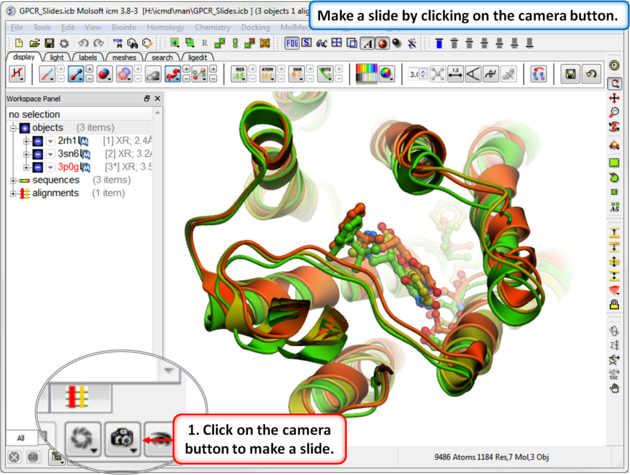Toggle display of the 2rh1 object
The image size is (630, 475).
(37, 141)
